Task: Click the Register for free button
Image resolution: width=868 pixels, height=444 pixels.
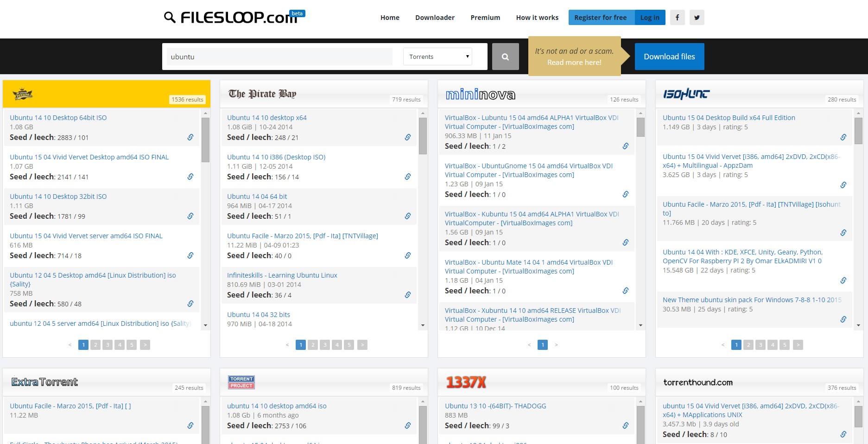Action: click(601, 17)
